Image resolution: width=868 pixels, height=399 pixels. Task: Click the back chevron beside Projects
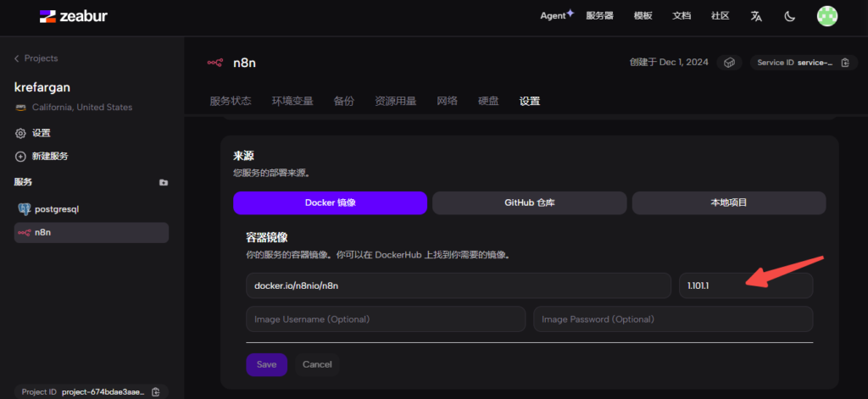click(17, 58)
